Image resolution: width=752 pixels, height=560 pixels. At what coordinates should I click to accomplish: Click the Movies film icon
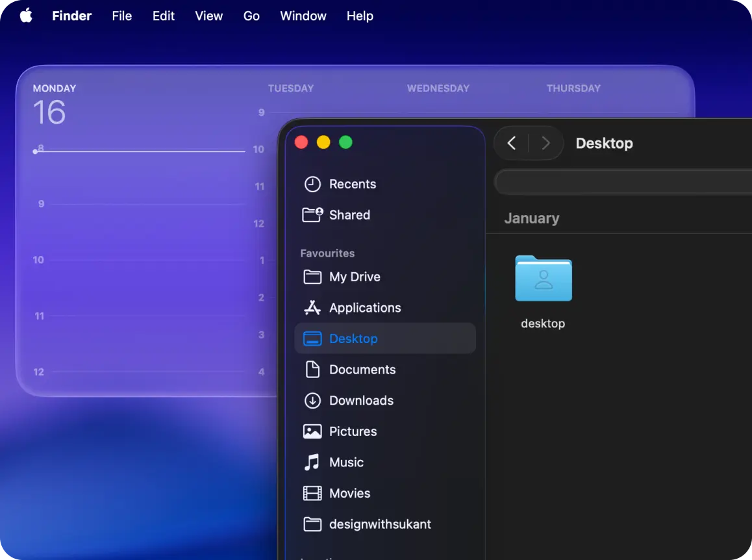point(312,493)
